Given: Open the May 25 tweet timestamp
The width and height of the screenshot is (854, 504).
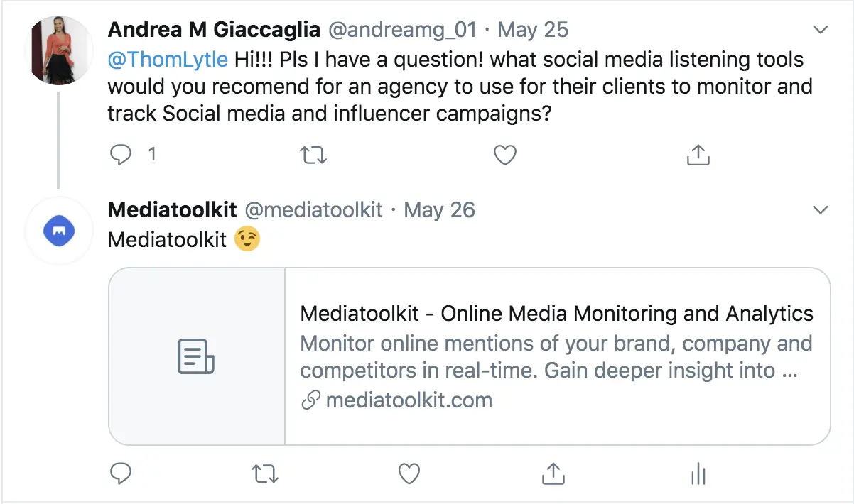Looking at the screenshot, I should click(x=533, y=30).
